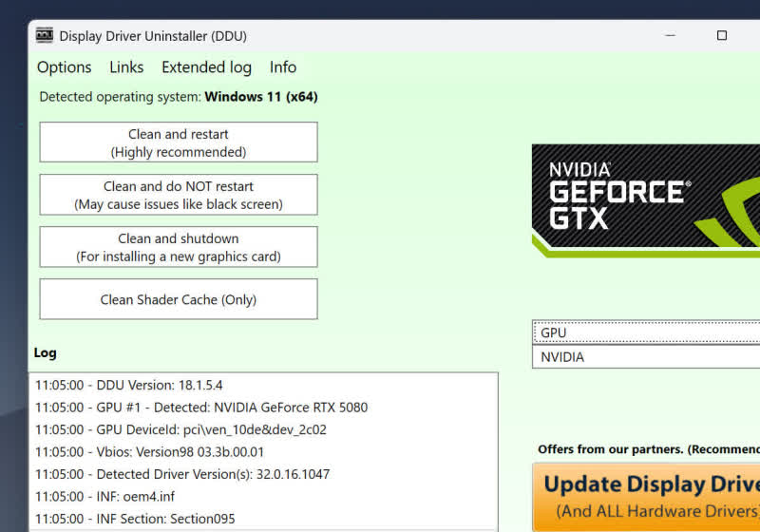Select the INF: oem4.inf log line
Screen dimensions: 760x532
tap(264, 497)
